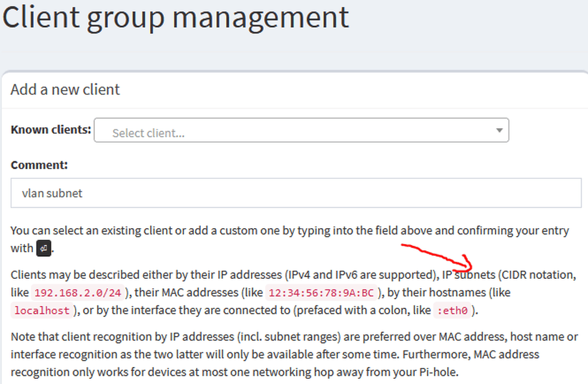This screenshot has height=384, width=588.
Task: Click the localhost example code
Action: [42, 311]
